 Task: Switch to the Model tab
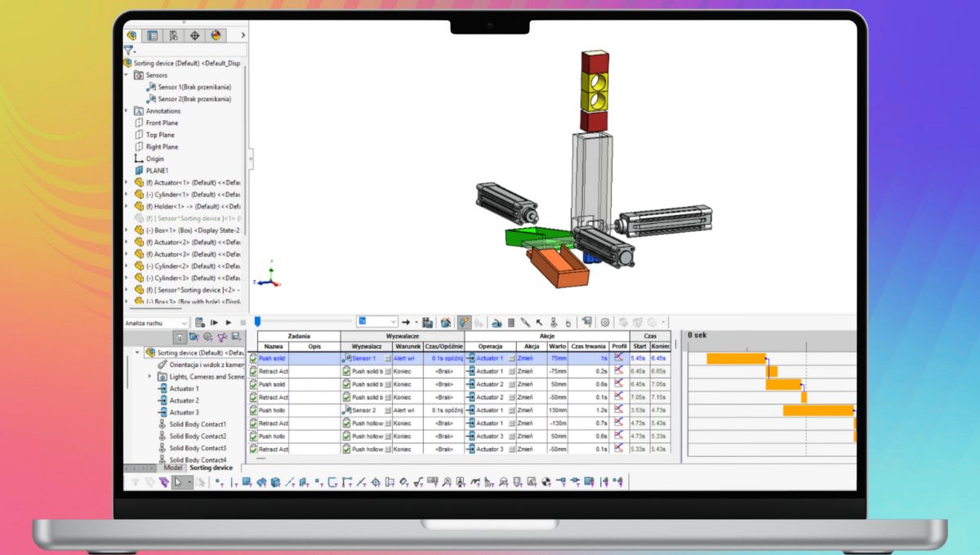point(172,468)
